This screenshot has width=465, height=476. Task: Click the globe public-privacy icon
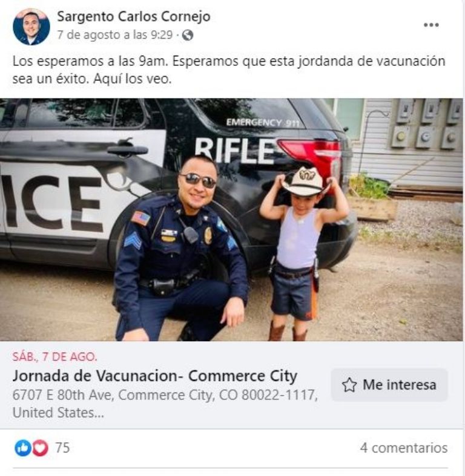[x=188, y=35]
